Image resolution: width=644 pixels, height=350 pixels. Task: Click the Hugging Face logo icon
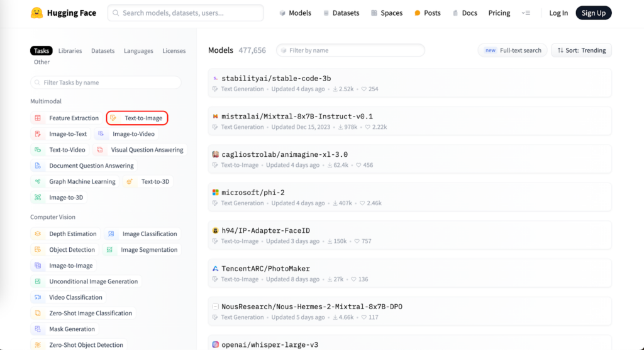coord(37,13)
